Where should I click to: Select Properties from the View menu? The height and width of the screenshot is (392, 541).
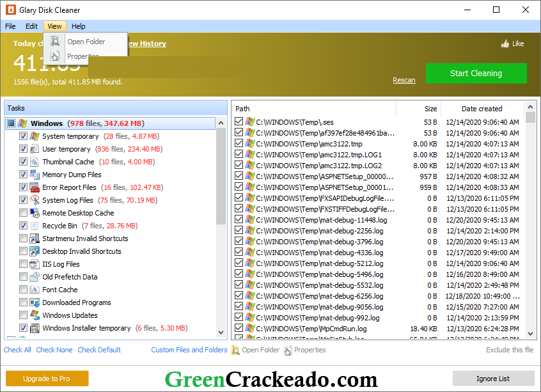82,56
